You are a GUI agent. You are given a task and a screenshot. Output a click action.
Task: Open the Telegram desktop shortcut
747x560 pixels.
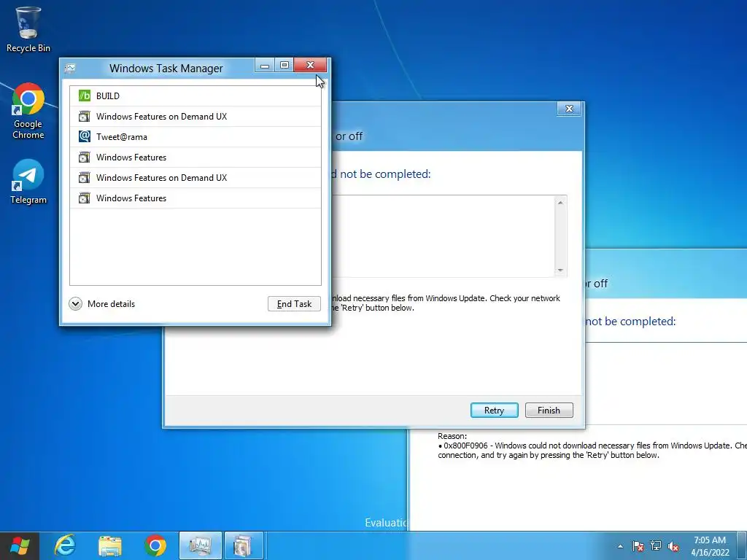point(28,182)
